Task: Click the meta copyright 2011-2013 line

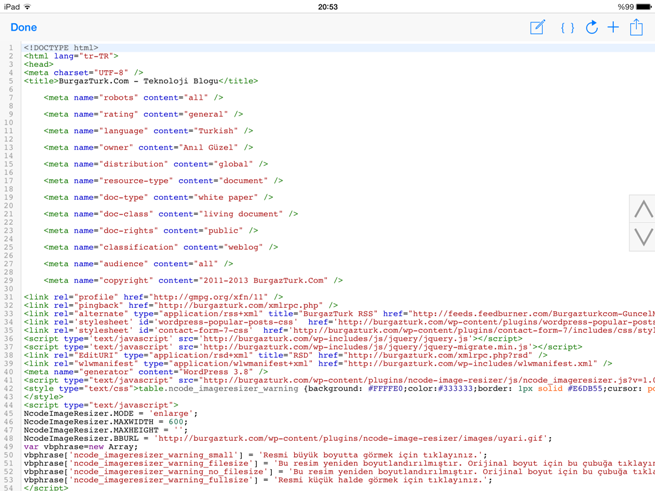Action: tap(193, 280)
